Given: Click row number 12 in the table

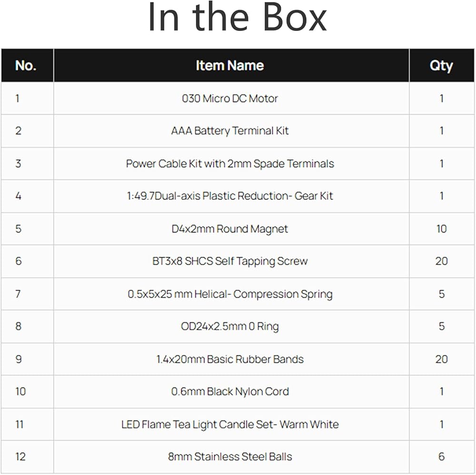Looking at the screenshot, I should (20, 456).
